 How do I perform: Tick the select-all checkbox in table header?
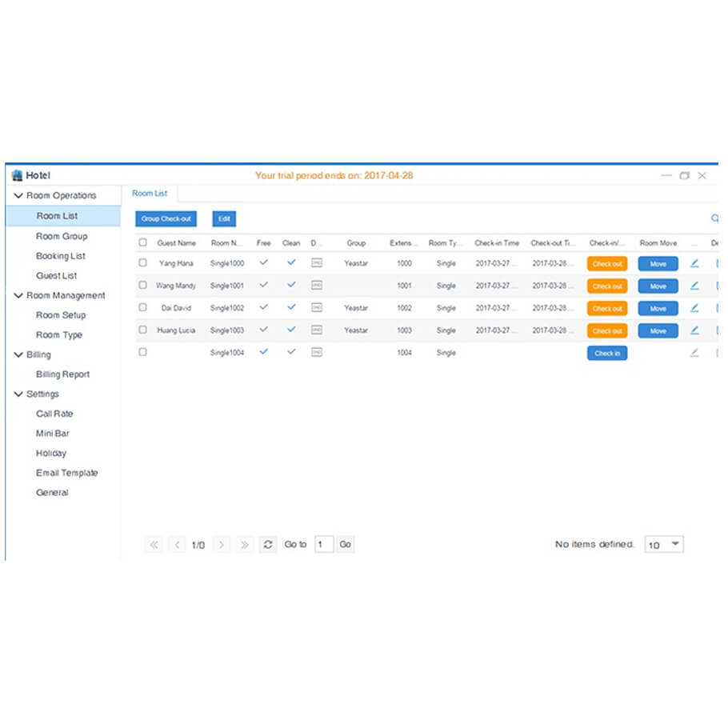click(x=143, y=242)
